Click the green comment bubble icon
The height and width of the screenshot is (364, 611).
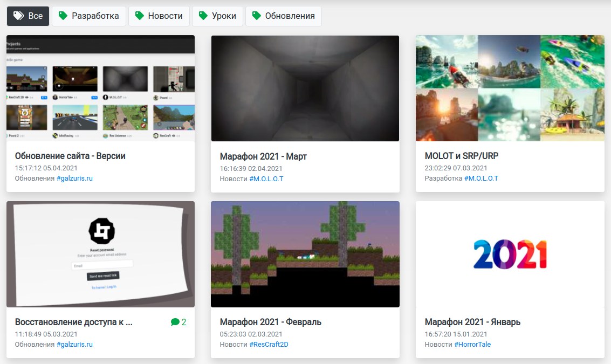[x=175, y=322]
